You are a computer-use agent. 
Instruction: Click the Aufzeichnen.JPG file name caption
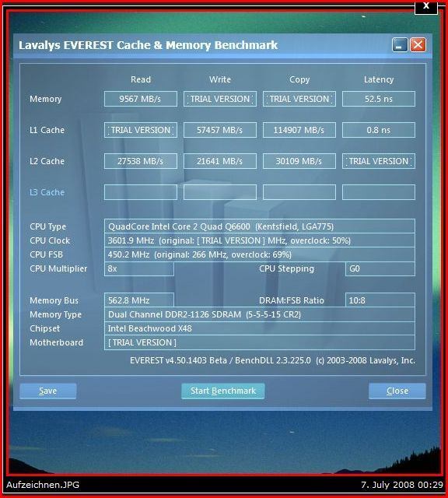pyautogui.click(x=43, y=485)
